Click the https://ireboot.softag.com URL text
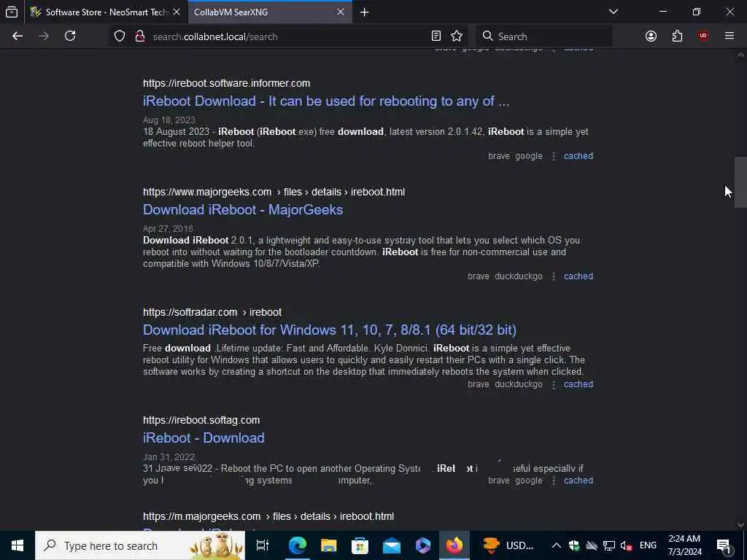This screenshot has width=747, height=560. coord(201,421)
